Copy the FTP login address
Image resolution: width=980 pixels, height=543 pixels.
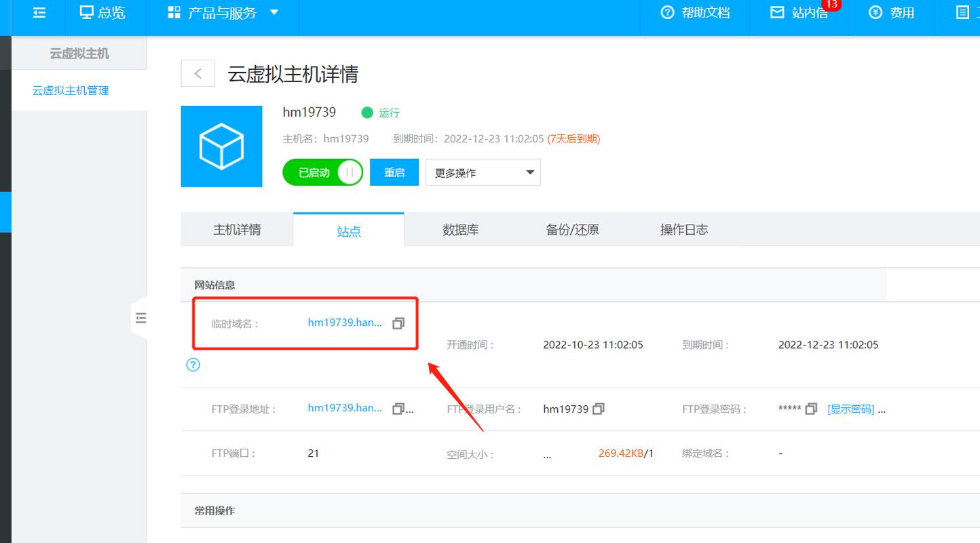pyautogui.click(x=398, y=409)
